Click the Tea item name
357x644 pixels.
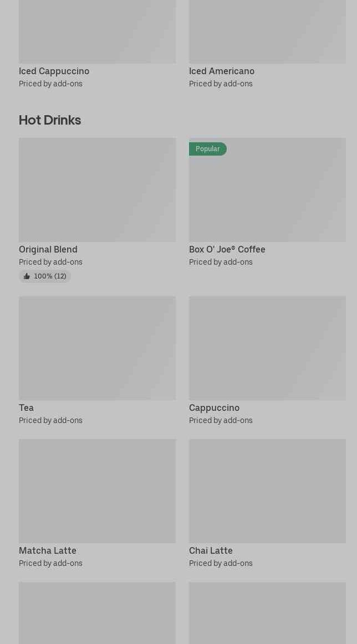(26, 408)
